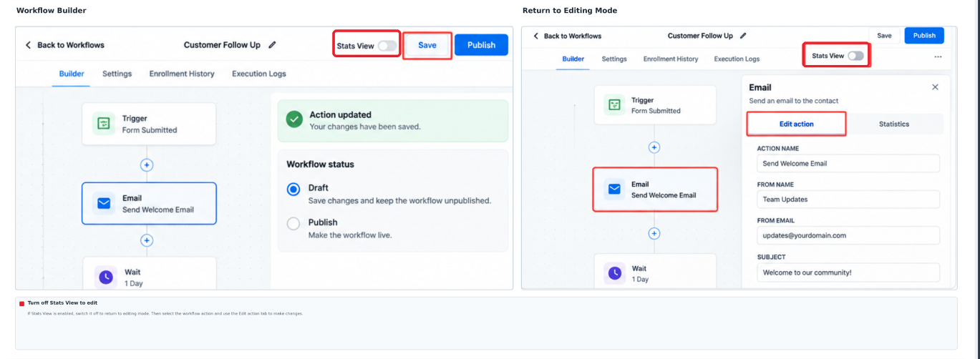The width and height of the screenshot is (980, 359).
Task: Click back arrow in left Workflow Builder panel
Action: point(28,45)
